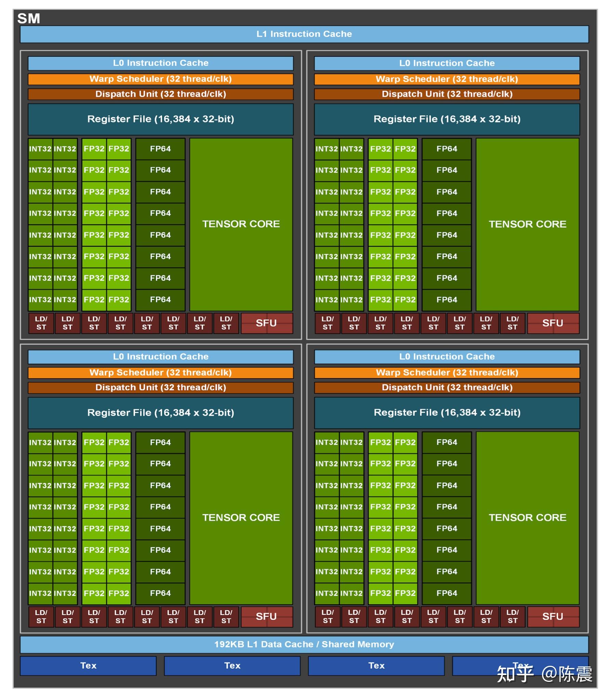Select the SFU block in top-left partition
Image resolution: width=609 pixels, height=700 pixels.
[x=267, y=323]
